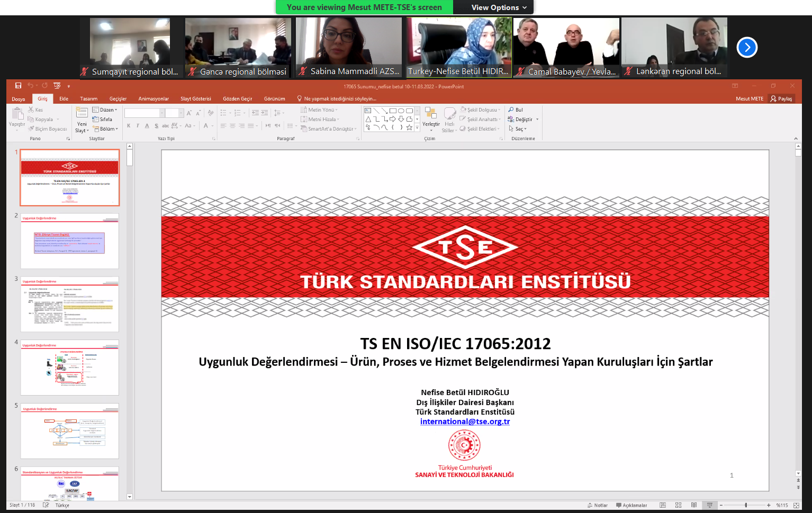Switch to the Ekle ribbon tab

64,99
